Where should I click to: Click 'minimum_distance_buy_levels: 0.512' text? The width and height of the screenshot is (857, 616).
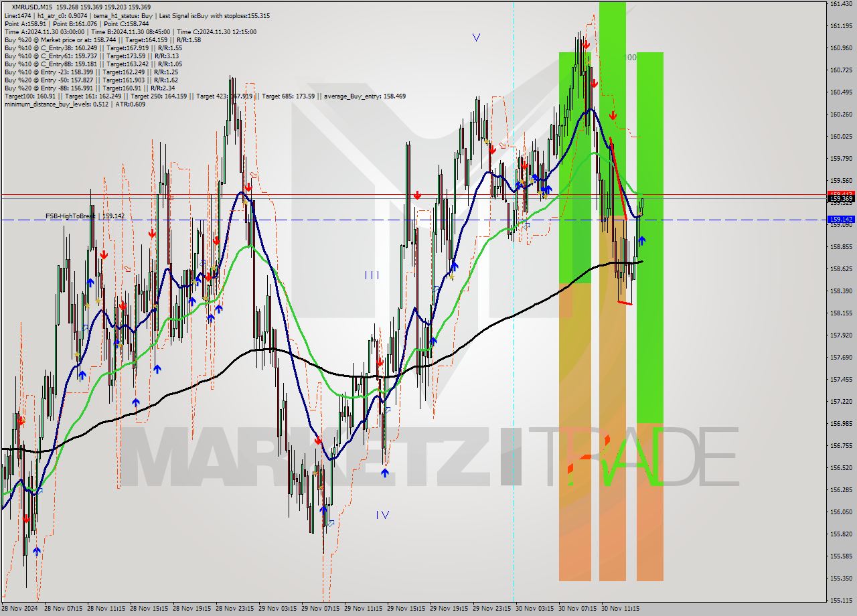[x=56, y=104]
